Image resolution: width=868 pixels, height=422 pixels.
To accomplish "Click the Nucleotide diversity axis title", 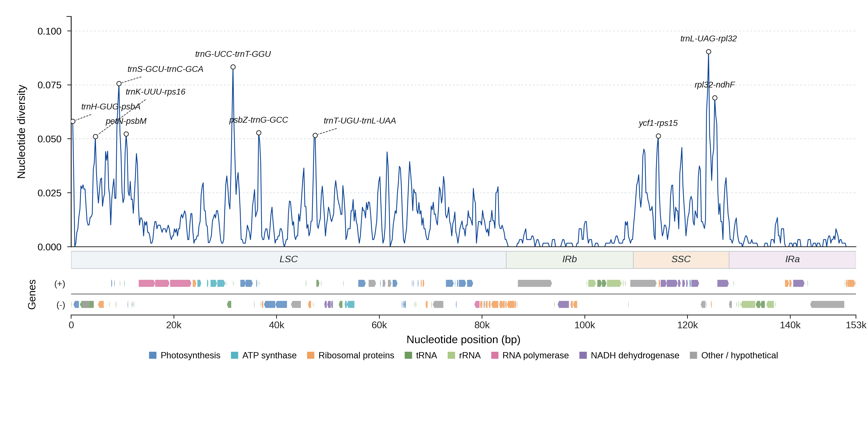I will (21, 132).
